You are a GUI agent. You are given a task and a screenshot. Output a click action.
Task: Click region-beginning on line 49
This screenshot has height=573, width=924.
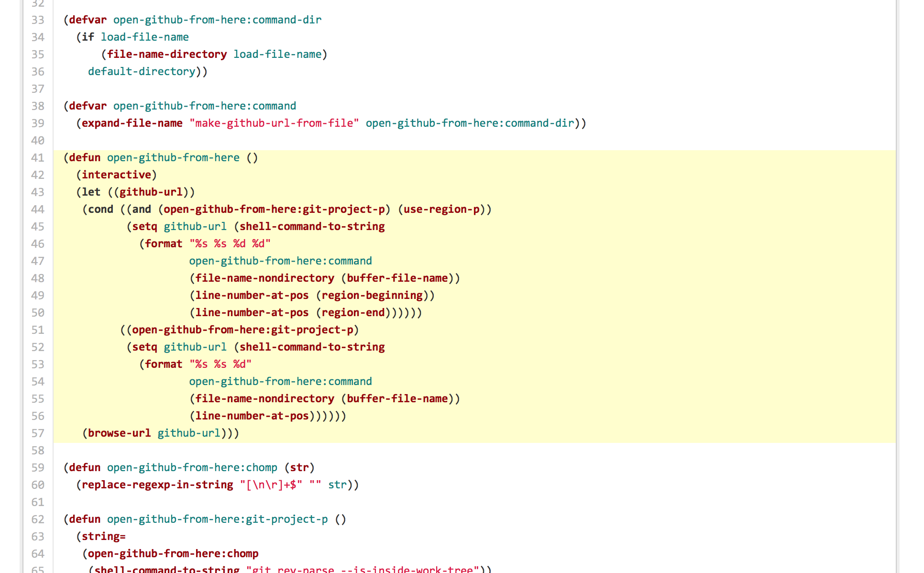pyautogui.click(x=372, y=296)
